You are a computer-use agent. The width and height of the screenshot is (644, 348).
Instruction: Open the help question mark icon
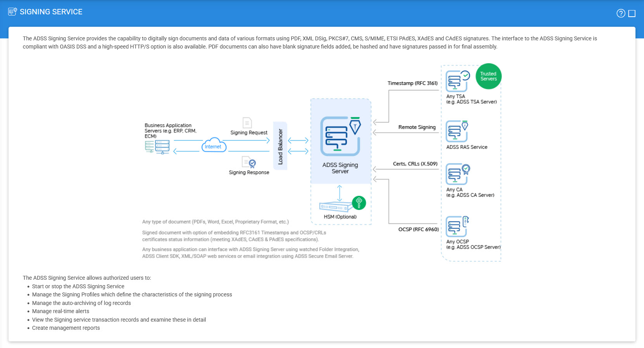(x=621, y=14)
